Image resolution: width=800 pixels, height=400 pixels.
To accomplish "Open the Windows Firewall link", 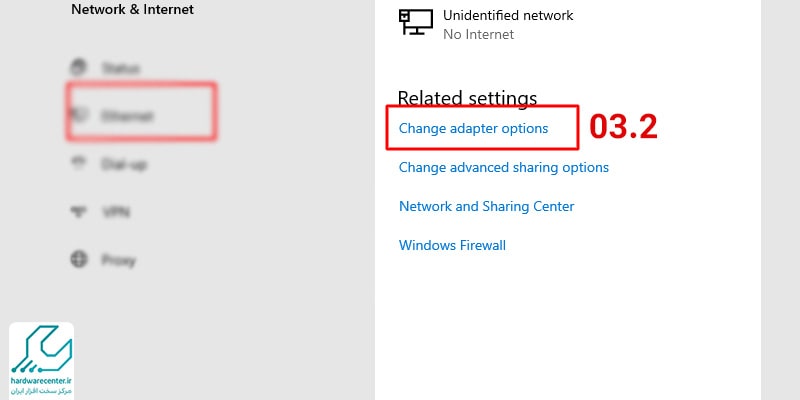I will (452, 245).
